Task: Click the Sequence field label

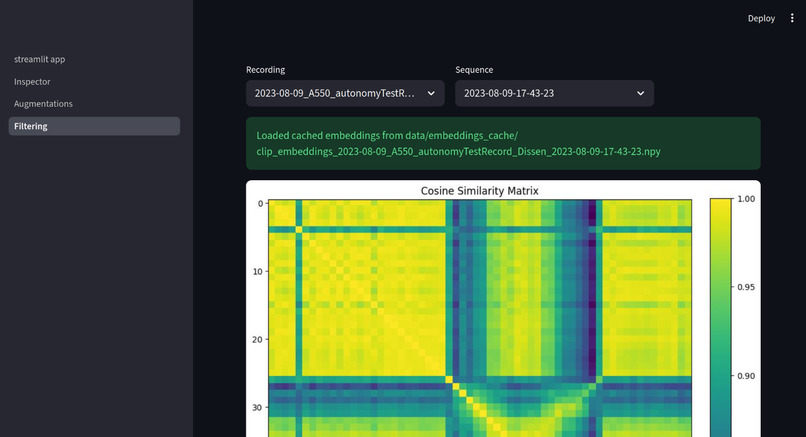Action: click(474, 70)
